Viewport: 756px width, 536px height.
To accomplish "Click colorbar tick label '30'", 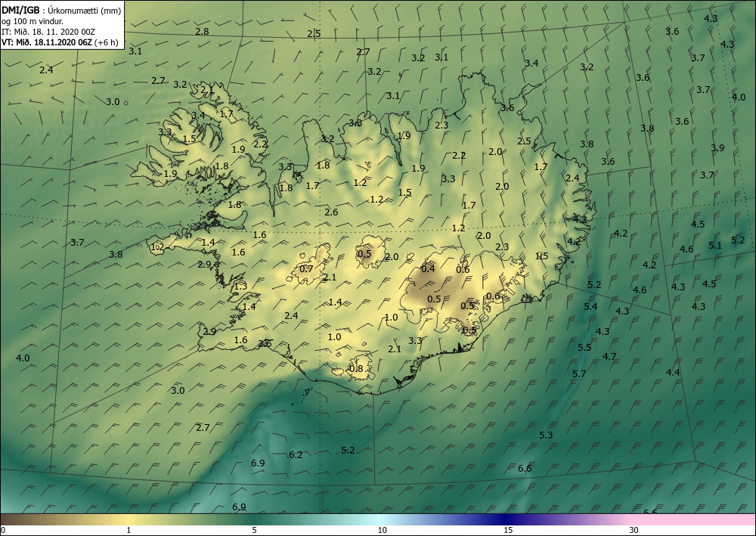I will (x=634, y=531).
